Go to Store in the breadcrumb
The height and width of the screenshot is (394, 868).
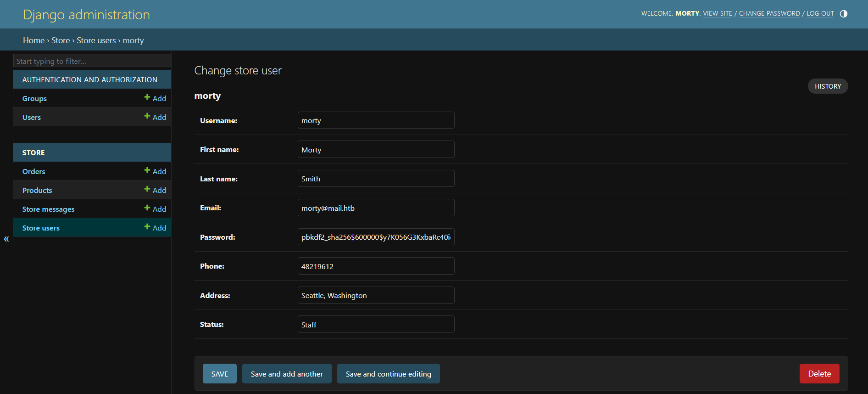[61, 40]
